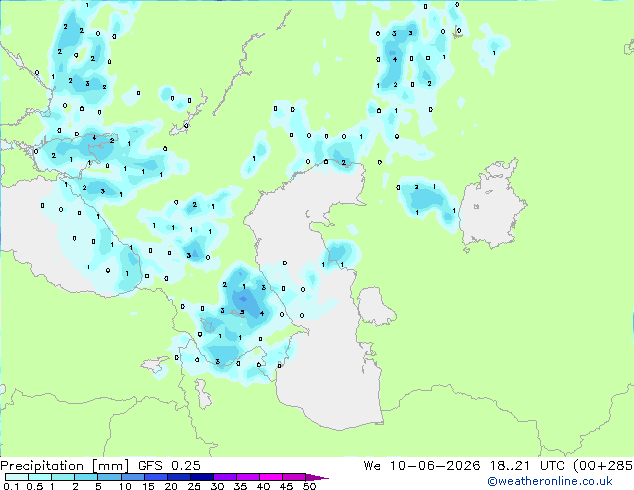Click the legend swatch between 45 and 50

(x=294, y=477)
